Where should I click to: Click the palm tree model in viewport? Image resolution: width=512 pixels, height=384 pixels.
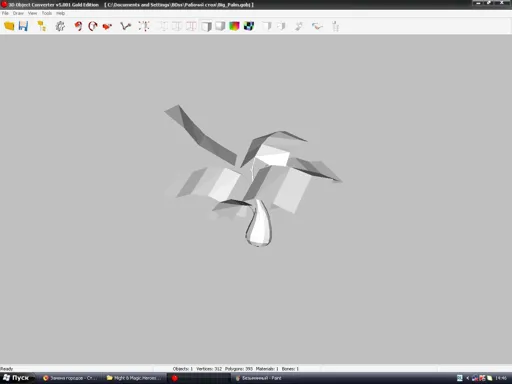pos(252,176)
